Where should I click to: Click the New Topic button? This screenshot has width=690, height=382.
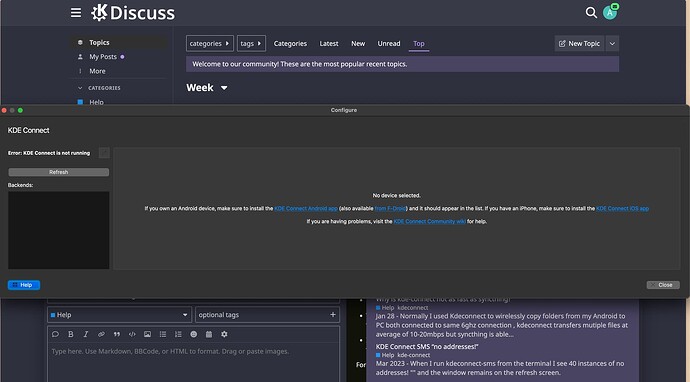point(579,44)
